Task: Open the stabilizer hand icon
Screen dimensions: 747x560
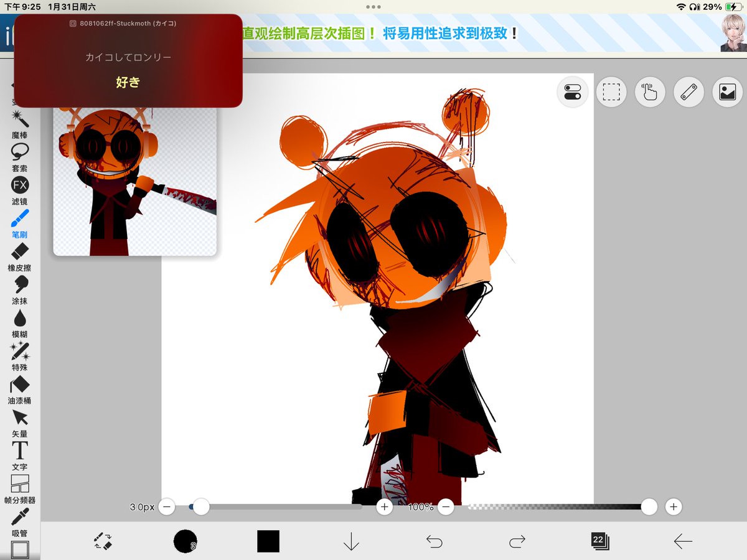Action: point(650,93)
